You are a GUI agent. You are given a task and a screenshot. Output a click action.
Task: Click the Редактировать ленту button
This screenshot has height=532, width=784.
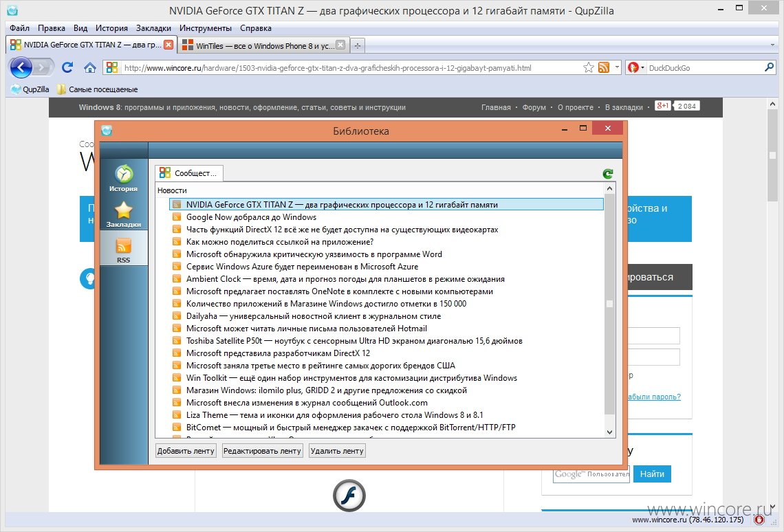[x=262, y=451]
